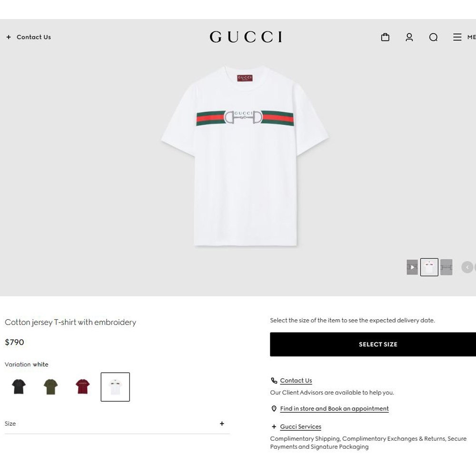Click the phone icon beside Contact Us
The height and width of the screenshot is (476, 476).
[x=274, y=380]
